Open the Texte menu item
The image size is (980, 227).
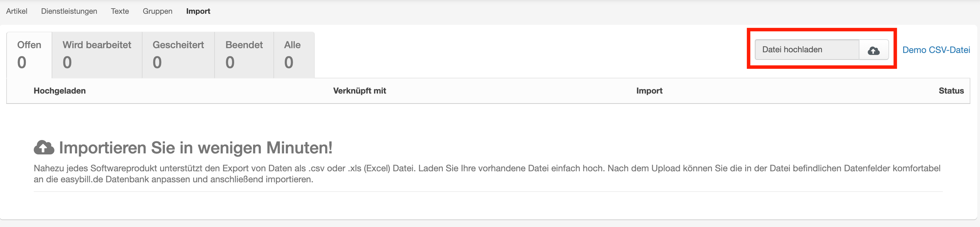point(120,11)
